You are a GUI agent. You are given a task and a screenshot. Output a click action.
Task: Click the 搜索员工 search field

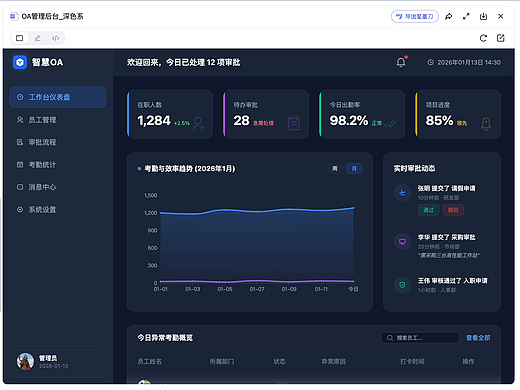pyautogui.click(x=420, y=338)
